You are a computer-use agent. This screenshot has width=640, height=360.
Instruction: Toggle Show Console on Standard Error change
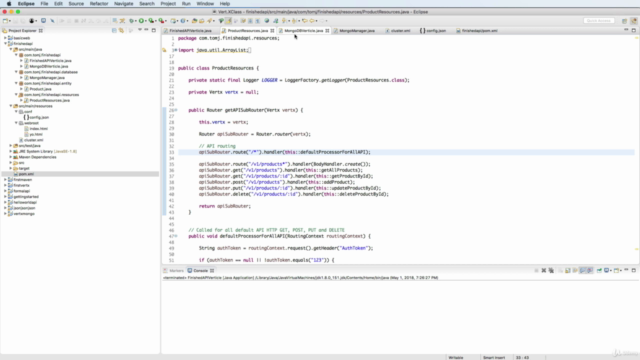tap(590, 270)
